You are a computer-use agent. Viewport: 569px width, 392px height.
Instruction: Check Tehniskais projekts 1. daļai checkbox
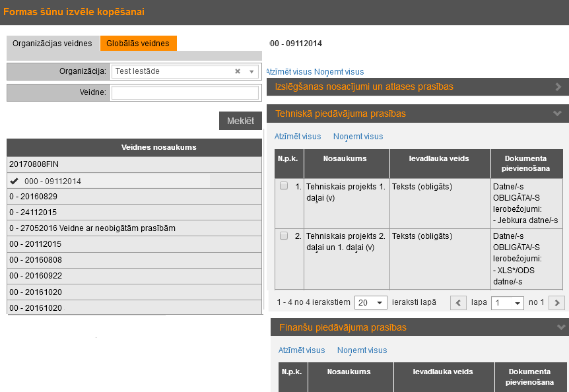(x=284, y=186)
